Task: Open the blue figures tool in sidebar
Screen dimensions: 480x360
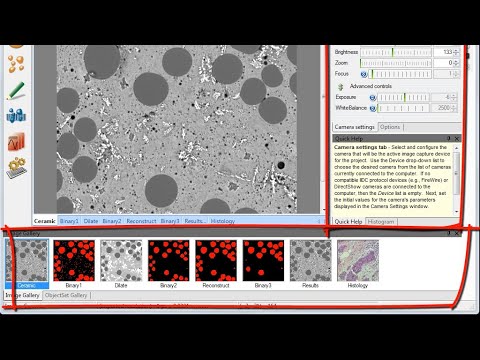Action: [x=16, y=115]
